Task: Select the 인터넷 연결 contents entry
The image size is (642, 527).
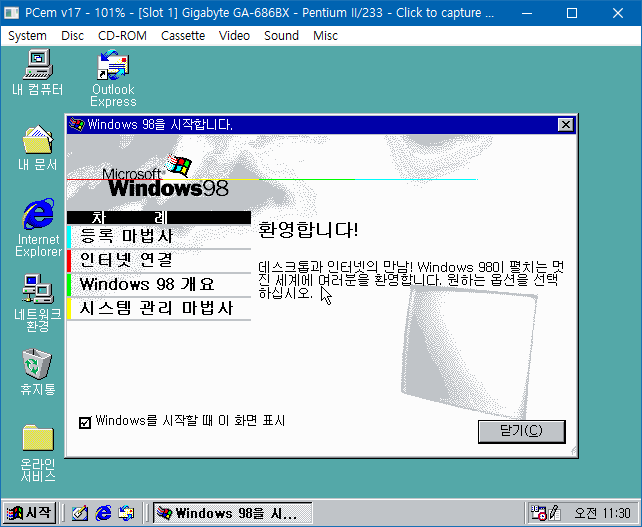Action: pos(159,260)
